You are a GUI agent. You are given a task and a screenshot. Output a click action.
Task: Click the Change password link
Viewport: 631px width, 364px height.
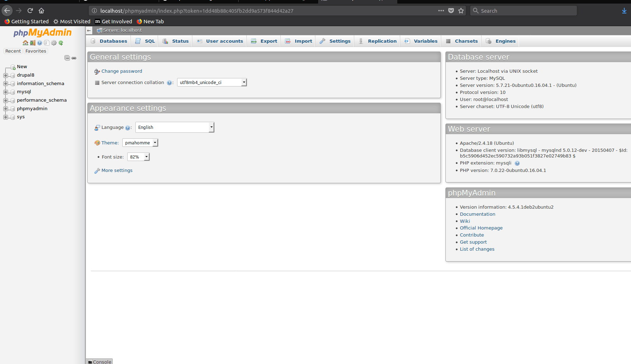pyautogui.click(x=122, y=71)
